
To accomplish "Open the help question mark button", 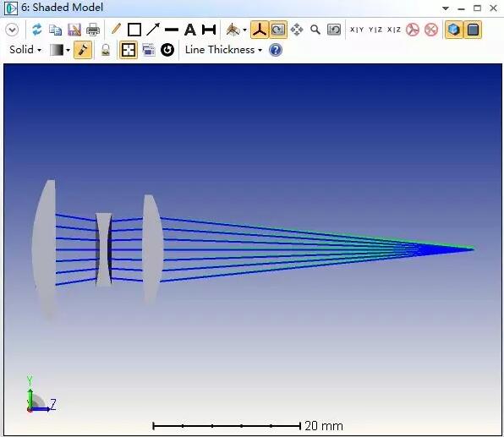I will (276, 50).
